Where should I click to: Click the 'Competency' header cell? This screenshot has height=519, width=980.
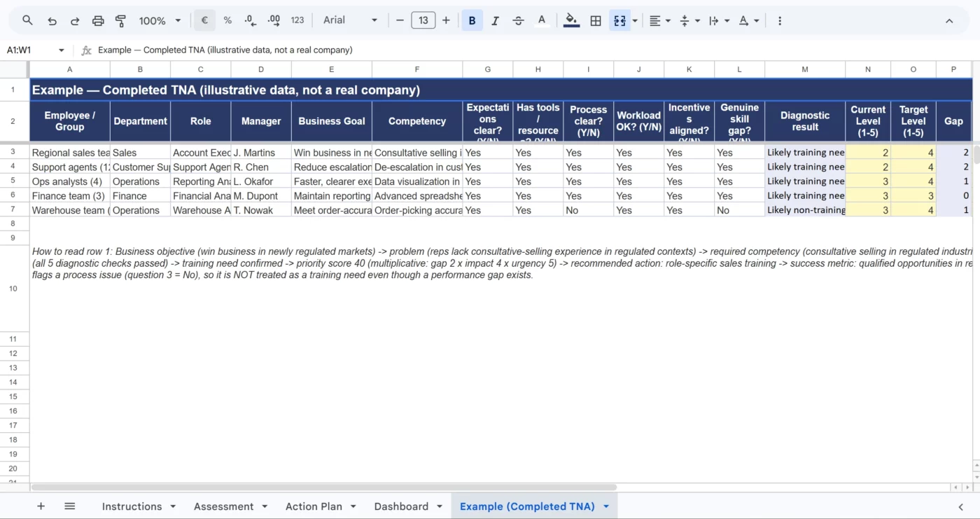point(417,121)
